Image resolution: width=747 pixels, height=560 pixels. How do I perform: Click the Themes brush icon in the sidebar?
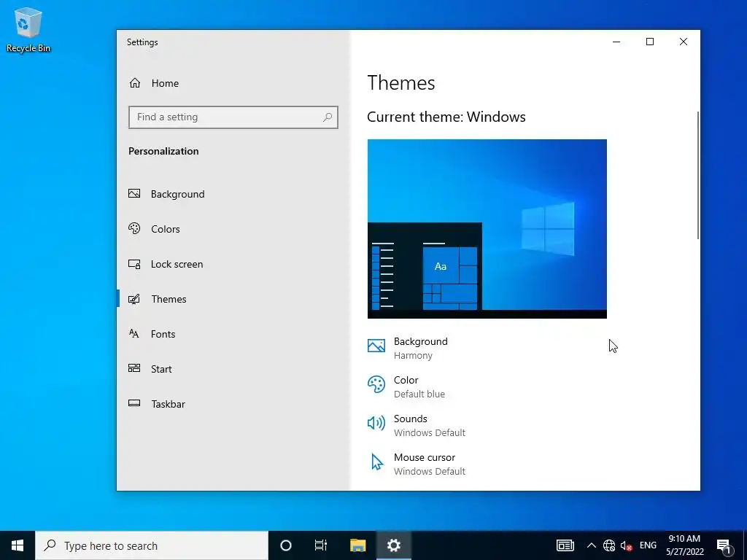(134, 299)
